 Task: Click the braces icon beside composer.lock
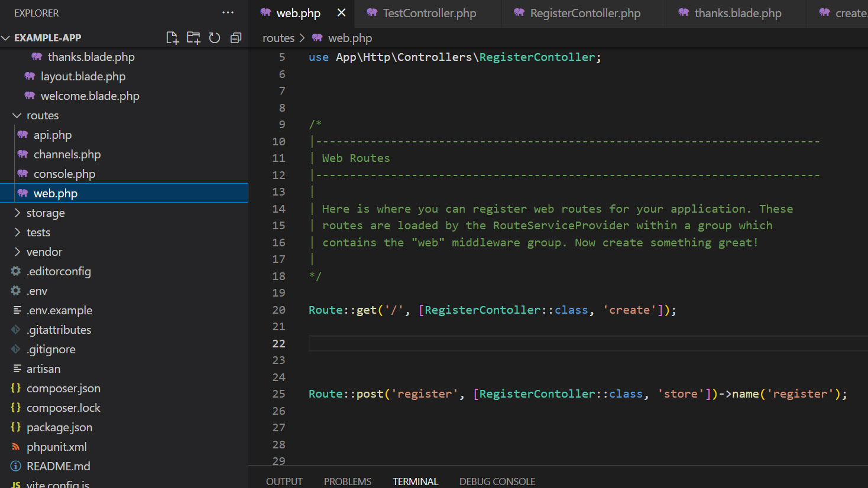point(16,408)
